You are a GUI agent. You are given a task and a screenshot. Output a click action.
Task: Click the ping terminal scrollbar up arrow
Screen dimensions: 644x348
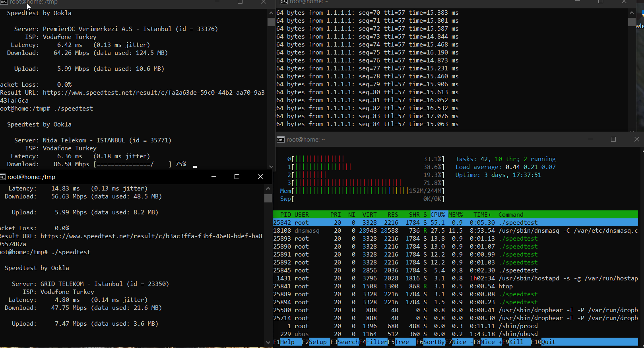pos(632,13)
